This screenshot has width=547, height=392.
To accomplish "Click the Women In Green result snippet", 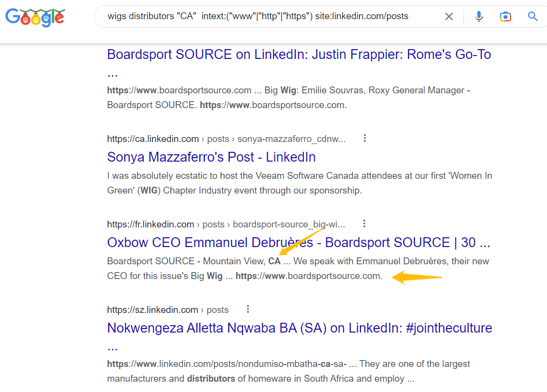I will [x=299, y=183].
